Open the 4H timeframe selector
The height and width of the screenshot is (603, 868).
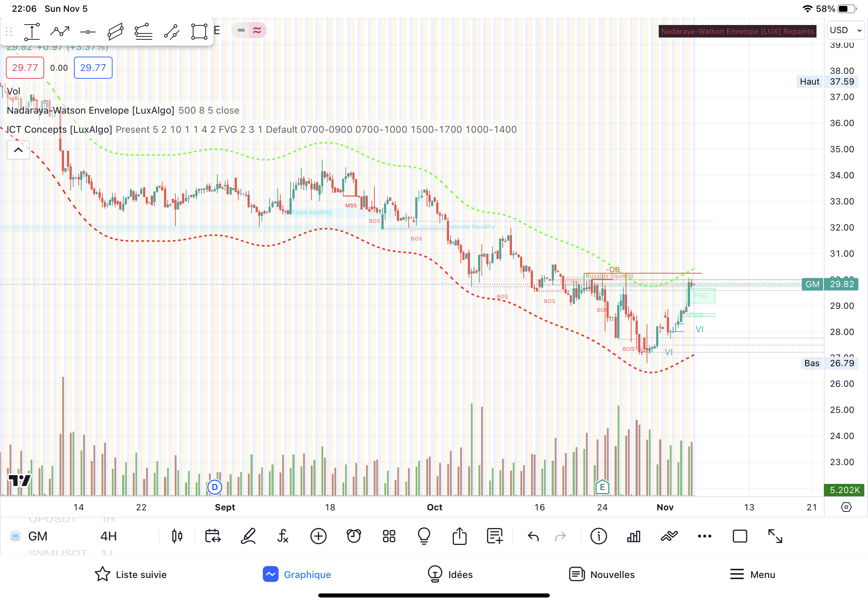click(x=108, y=536)
